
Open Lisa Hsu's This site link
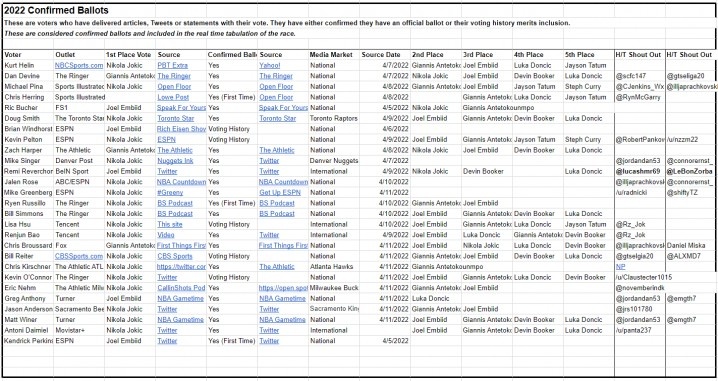170,224
